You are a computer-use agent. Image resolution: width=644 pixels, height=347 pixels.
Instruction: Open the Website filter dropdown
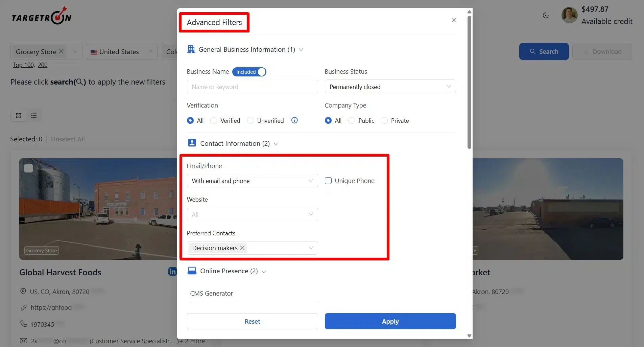(252, 214)
